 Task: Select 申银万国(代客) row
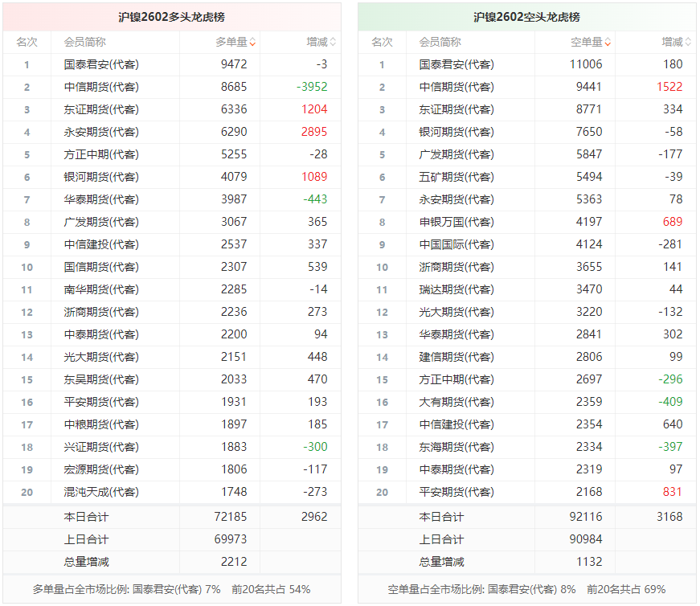click(526, 222)
